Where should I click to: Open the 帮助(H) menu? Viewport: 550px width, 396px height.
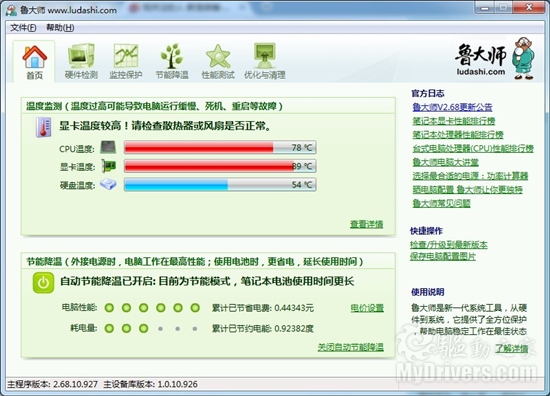click(60, 28)
